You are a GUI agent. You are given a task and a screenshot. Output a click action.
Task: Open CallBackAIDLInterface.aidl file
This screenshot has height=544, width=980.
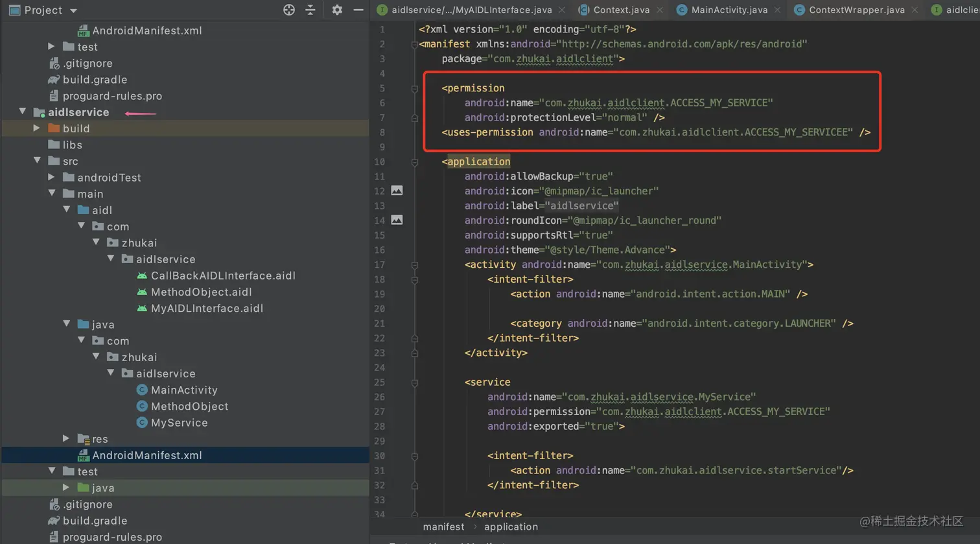[x=223, y=276]
